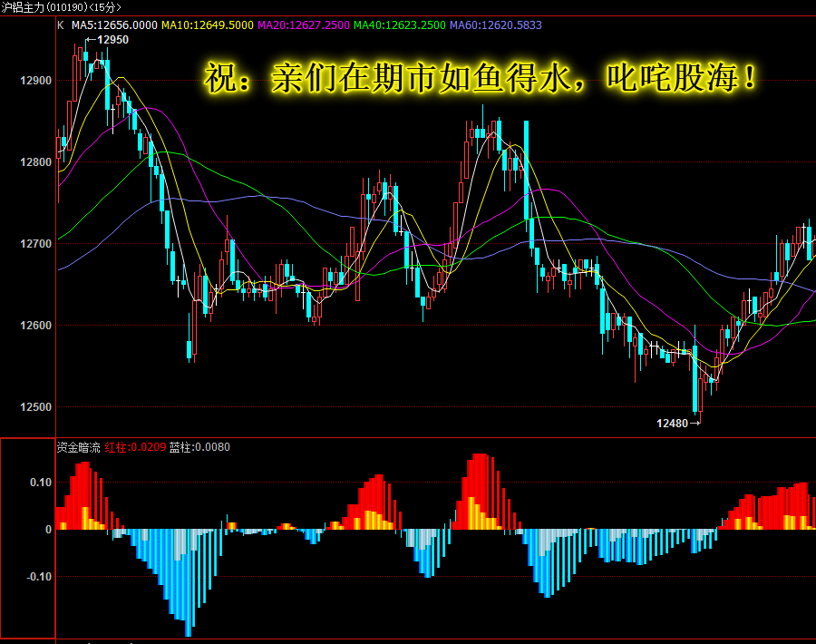Click the 12800 price axis label

(x=36, y=162)
